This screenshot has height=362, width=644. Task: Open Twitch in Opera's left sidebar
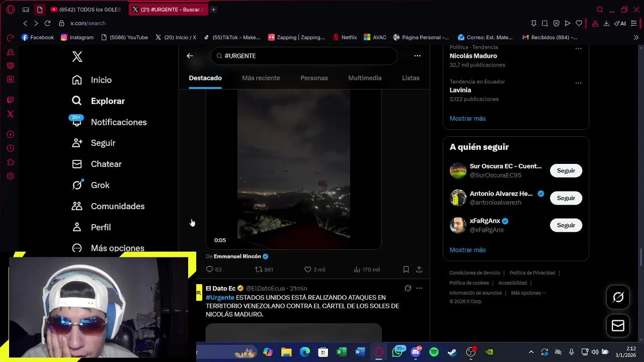(11, 100)
